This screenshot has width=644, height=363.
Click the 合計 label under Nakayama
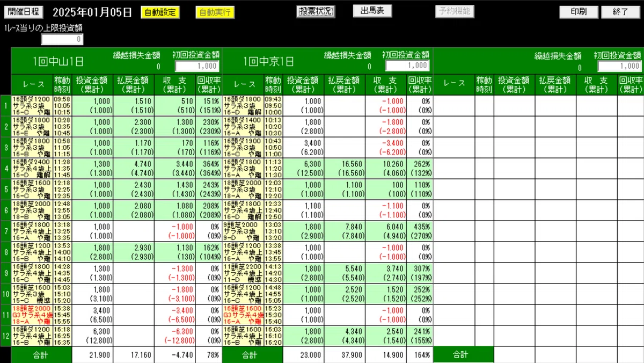tap(42, 355)
